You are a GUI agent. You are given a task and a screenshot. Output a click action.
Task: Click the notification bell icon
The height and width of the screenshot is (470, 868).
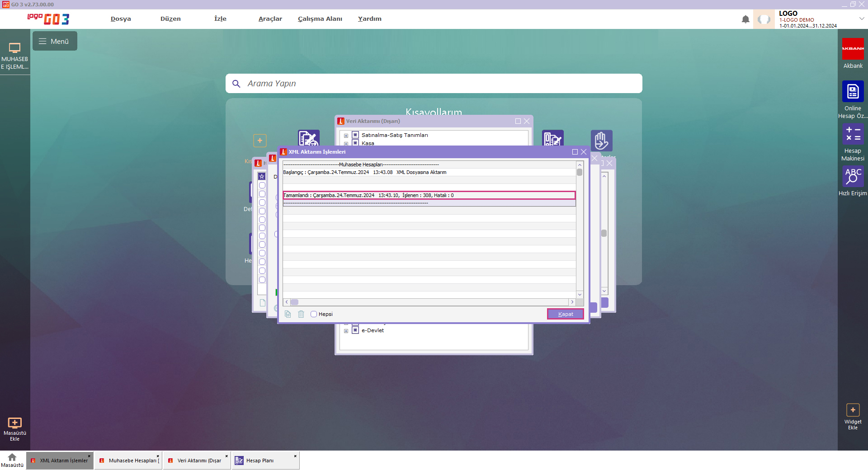745,19
